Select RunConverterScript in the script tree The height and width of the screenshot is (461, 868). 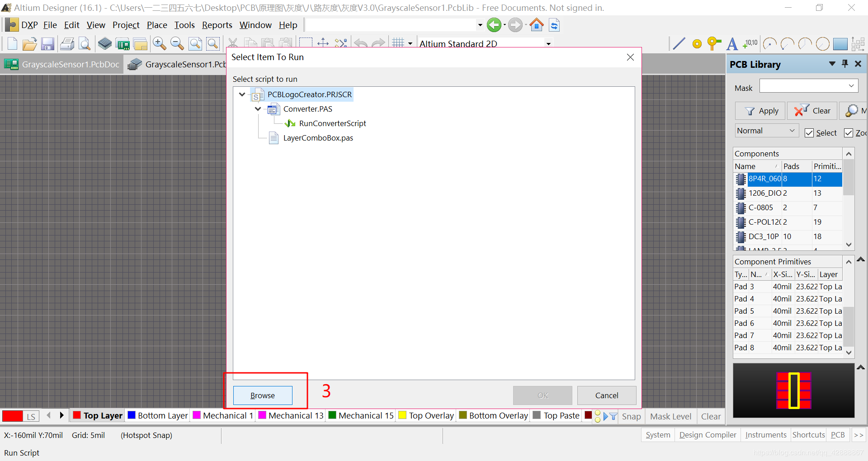(x=332, y=123)
